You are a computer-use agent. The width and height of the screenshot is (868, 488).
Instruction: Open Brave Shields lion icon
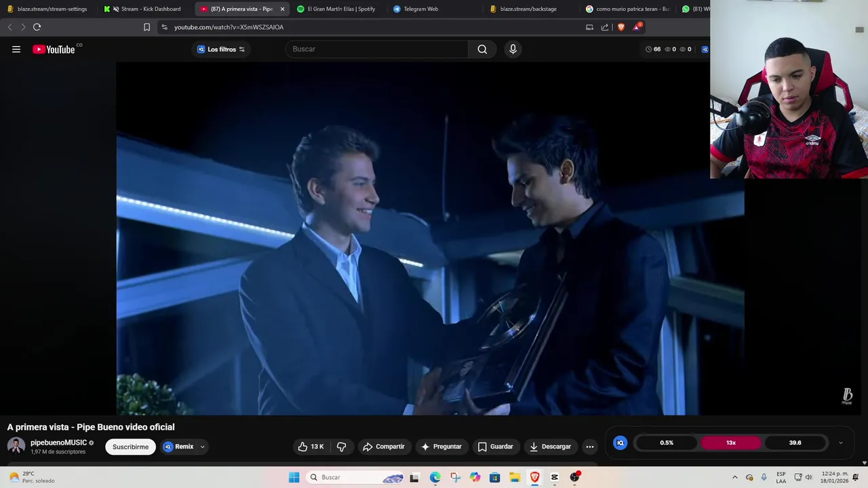coord(620,27)
